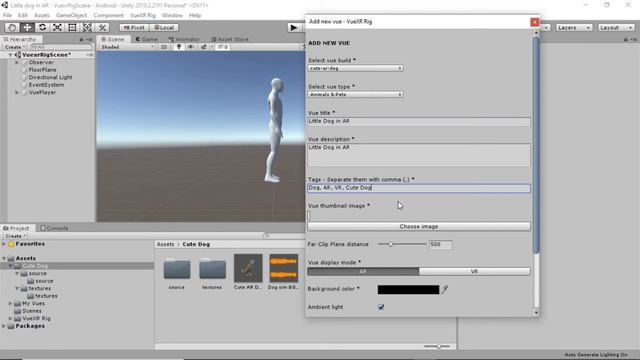This screenshot has height=360, width=640.
Task: Click the Tags input field
Action: [x=419, y=188]
